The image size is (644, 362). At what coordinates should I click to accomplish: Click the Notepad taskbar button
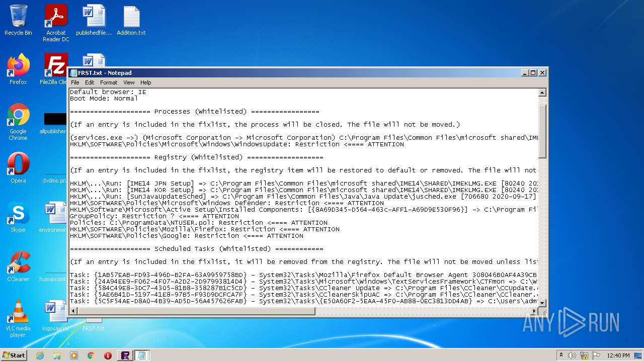pyautogui.click(x=142, y=355)
